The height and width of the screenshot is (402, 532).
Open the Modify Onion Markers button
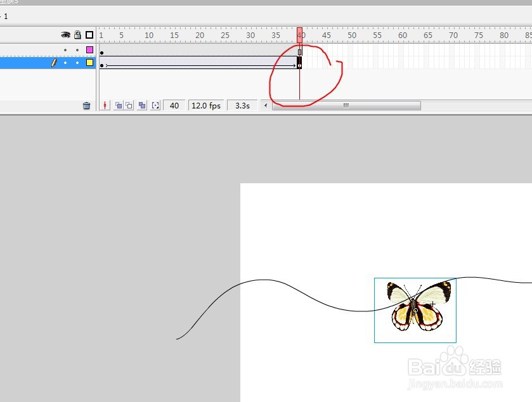[155, 105]
